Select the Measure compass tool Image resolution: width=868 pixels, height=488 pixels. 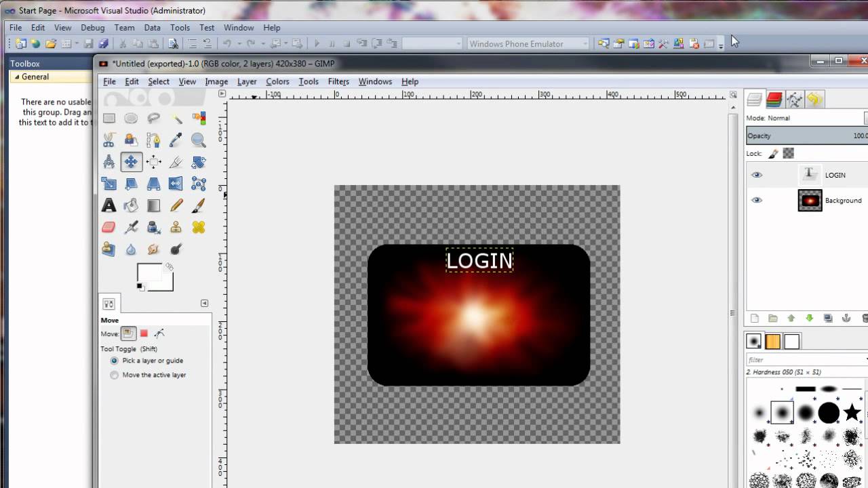(x=108, y=162)
